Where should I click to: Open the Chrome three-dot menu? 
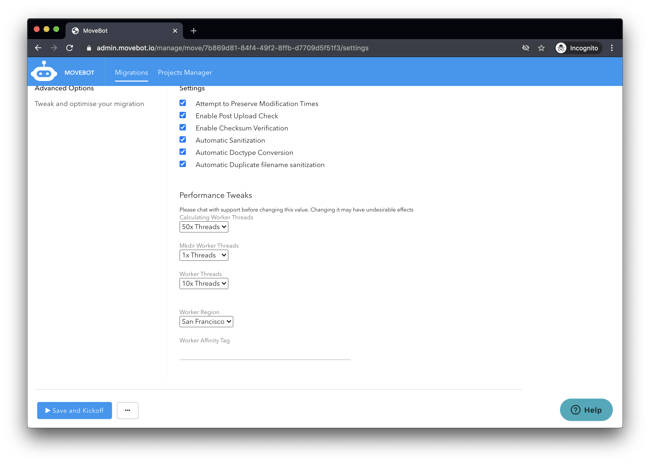[x=611, y=48]
